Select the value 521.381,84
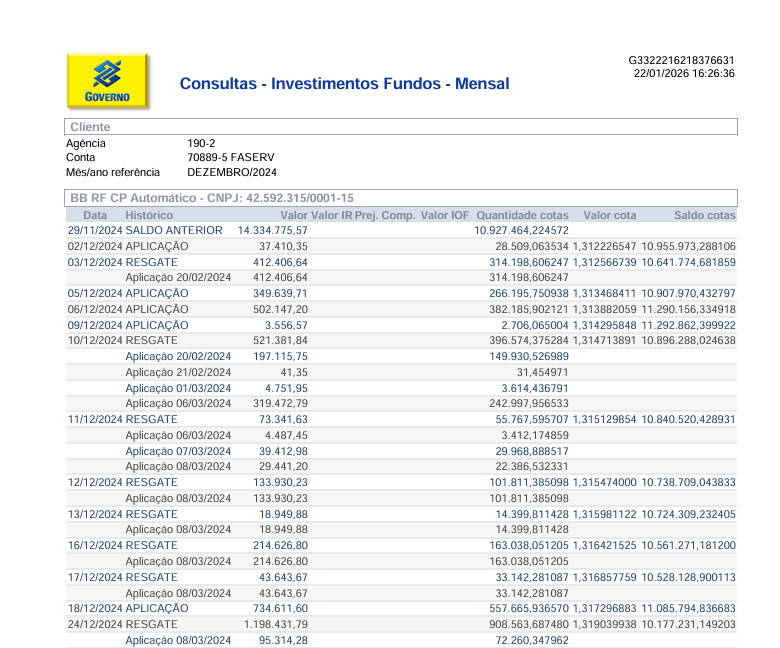 tap(280, 340)
